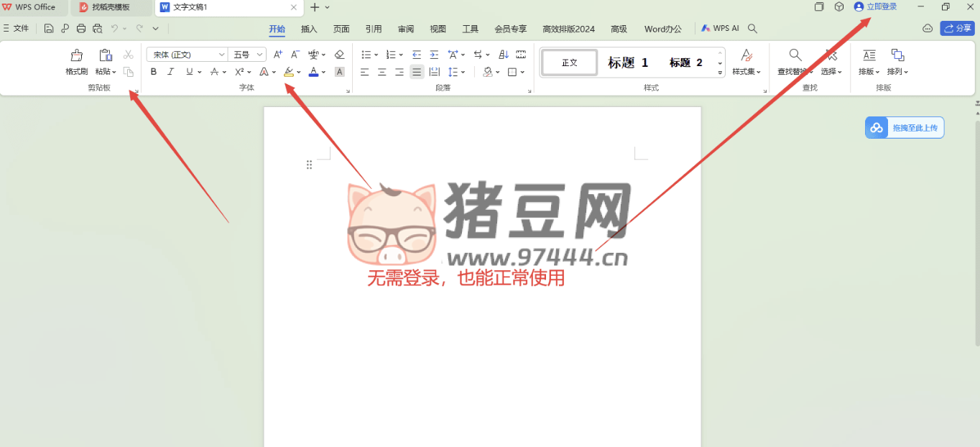Toggle Italic formatting
Viewport: 980px width, 447px height.
tap(171, 72)
